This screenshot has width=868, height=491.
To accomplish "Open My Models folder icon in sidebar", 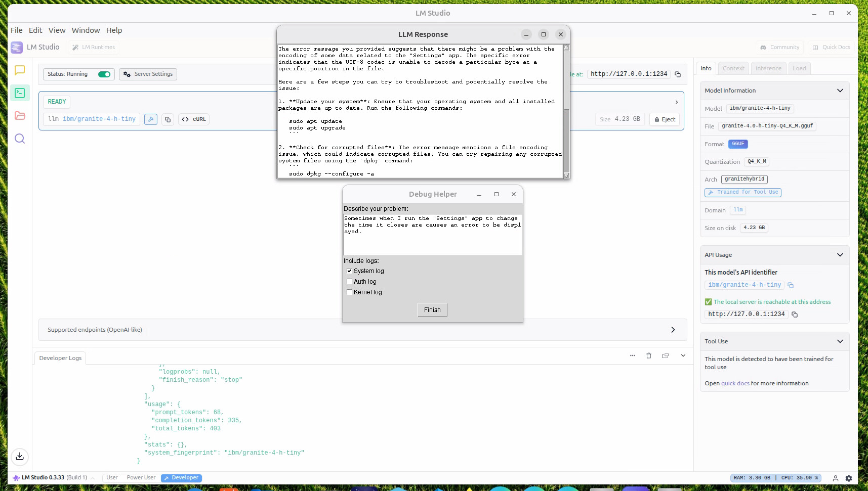I will [20, 116].
